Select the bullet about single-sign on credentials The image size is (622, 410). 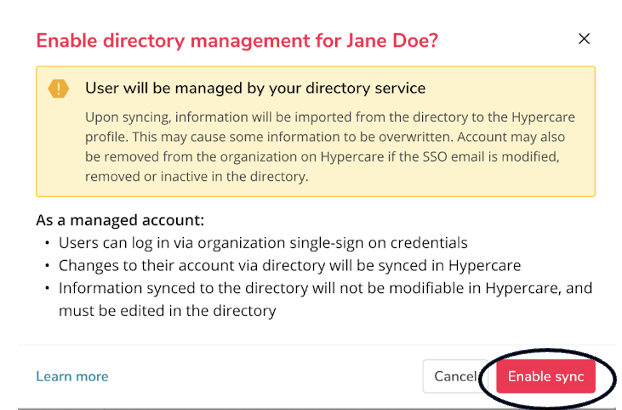263,243
